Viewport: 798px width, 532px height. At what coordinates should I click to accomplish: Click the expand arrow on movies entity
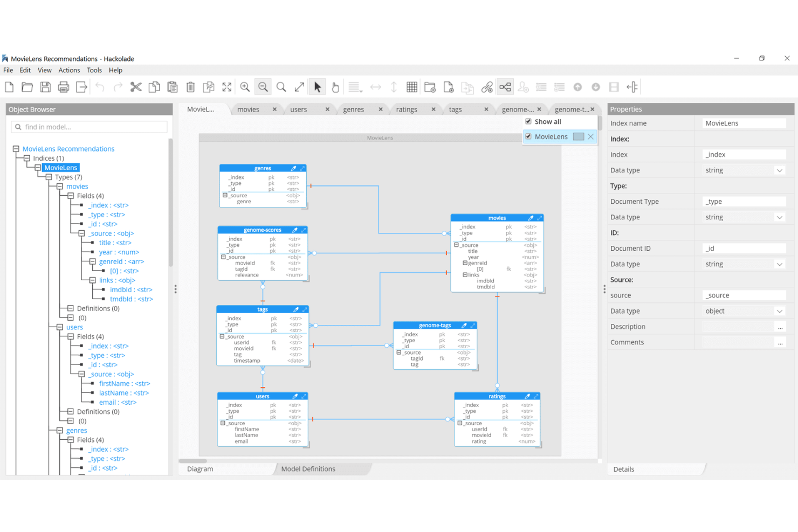tap(539, 218)
